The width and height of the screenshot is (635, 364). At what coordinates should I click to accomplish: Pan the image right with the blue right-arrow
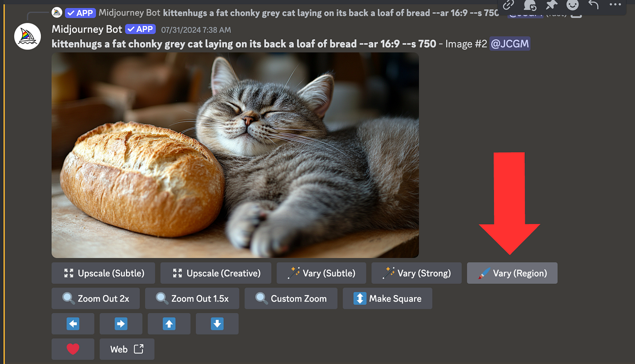(x=121, y=324)
